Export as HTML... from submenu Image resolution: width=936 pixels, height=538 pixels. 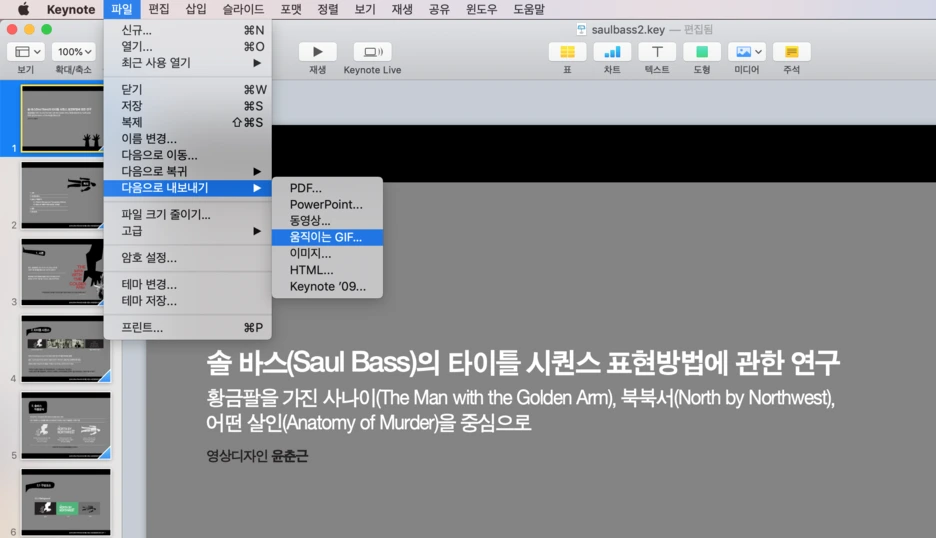327,270
